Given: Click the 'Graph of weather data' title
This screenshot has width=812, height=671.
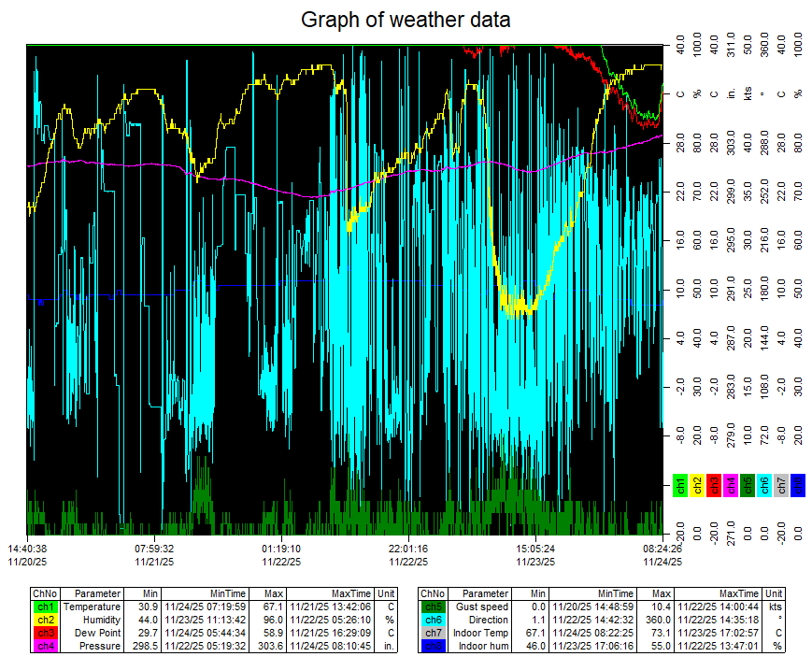Looking at the screenshot, I should [406, 20].
